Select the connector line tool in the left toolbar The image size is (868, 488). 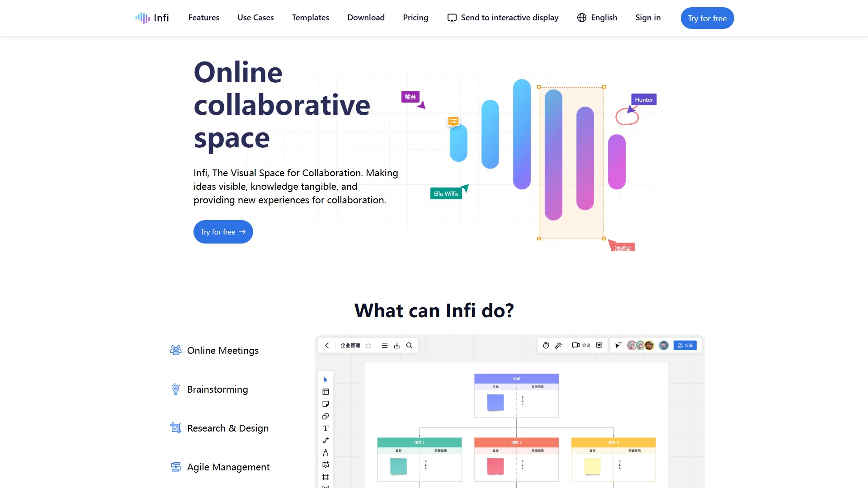(x=325, y=441)
